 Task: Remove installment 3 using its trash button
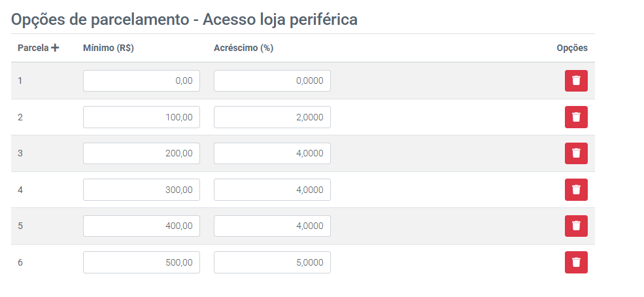pyautogui.click(x=576, y=153)
